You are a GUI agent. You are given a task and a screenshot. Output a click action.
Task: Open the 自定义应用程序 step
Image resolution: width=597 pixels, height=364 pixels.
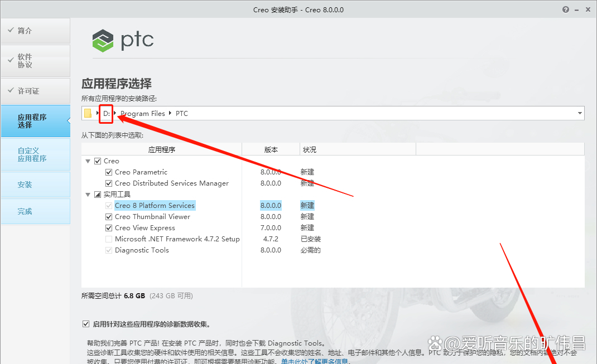[35, 154]
